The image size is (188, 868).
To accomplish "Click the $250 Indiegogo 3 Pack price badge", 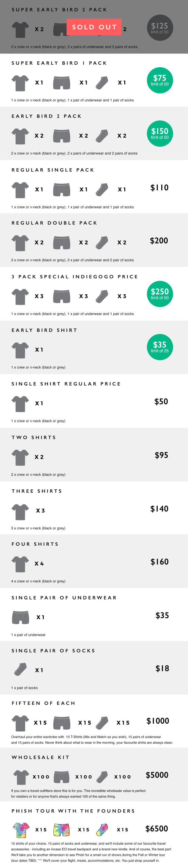I will 160,294.
